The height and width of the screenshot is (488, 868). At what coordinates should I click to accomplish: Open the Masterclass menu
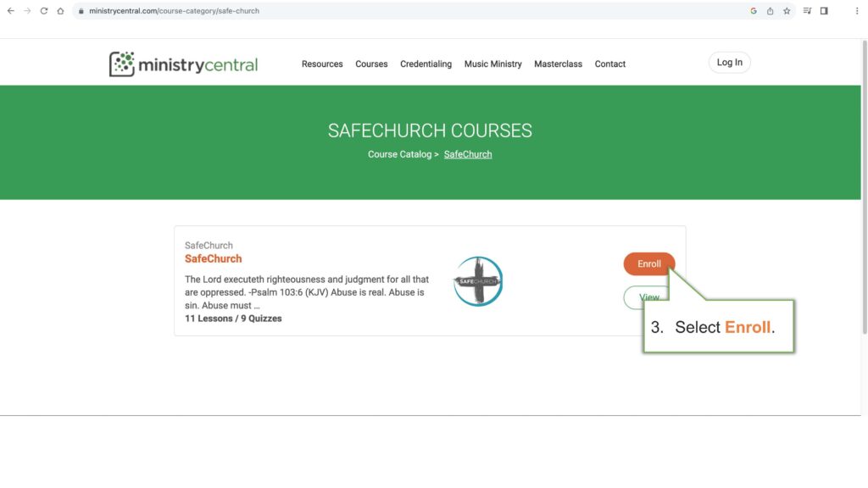(x=558, y=64)
